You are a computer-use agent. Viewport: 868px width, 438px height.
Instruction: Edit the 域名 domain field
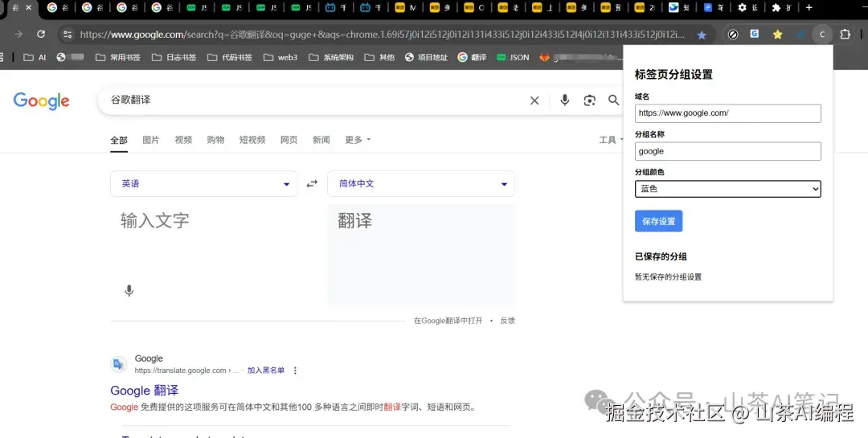pos(727,113)
